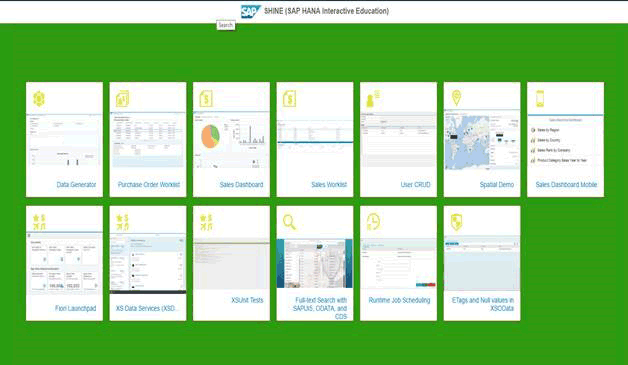The height and width of the screenshot is (365, 628).
Task: Open the Sales Worklist link
Action: pos(329,185)
